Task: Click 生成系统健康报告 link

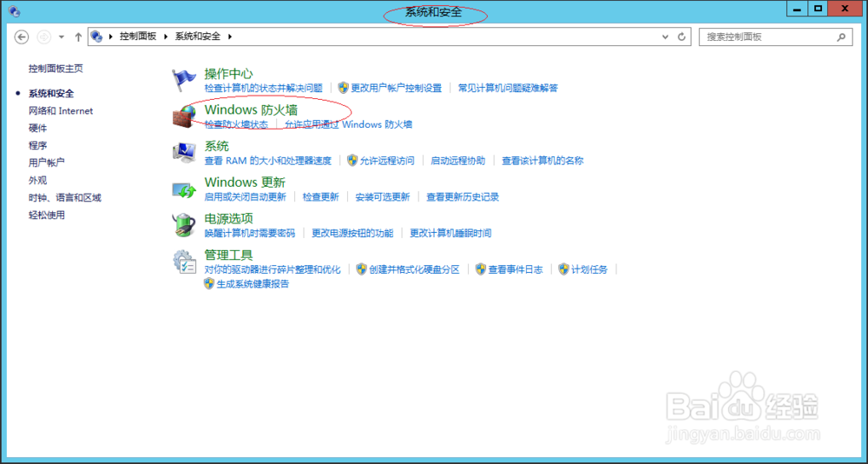Action: (x=253, y=284)
